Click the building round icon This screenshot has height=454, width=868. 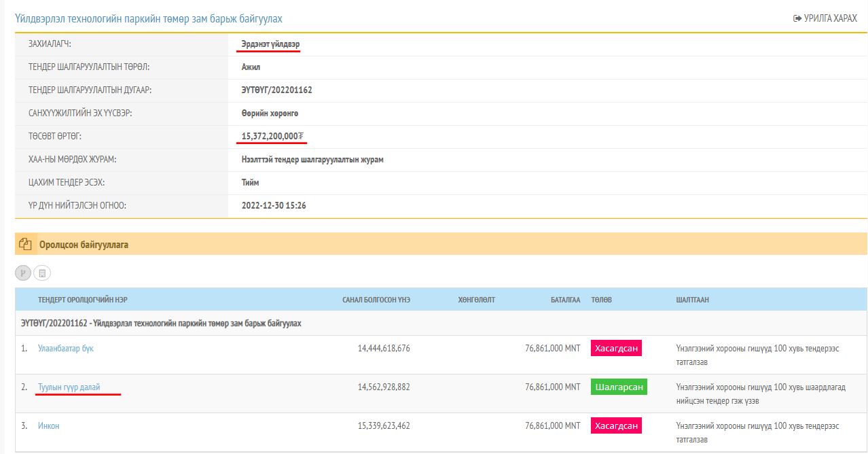(42, 273)
